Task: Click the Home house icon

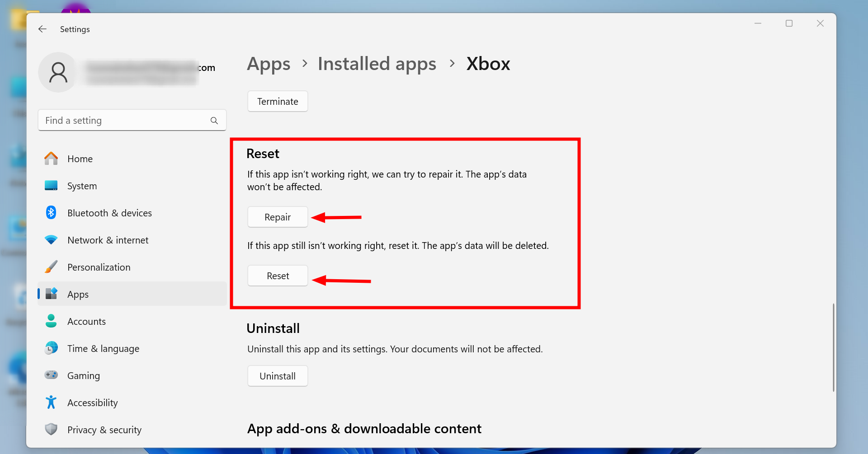Action: pyautogui.click(x=51, y=159)
